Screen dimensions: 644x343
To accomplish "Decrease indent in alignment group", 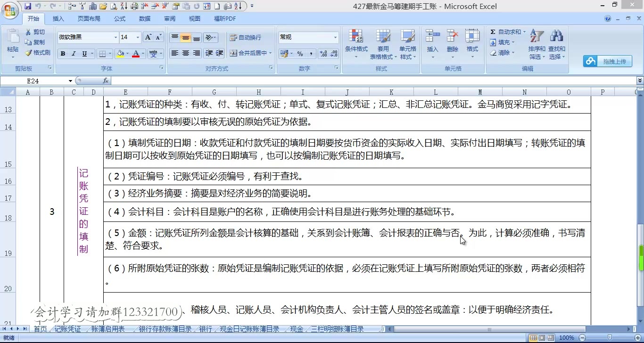I will point(209,53).
